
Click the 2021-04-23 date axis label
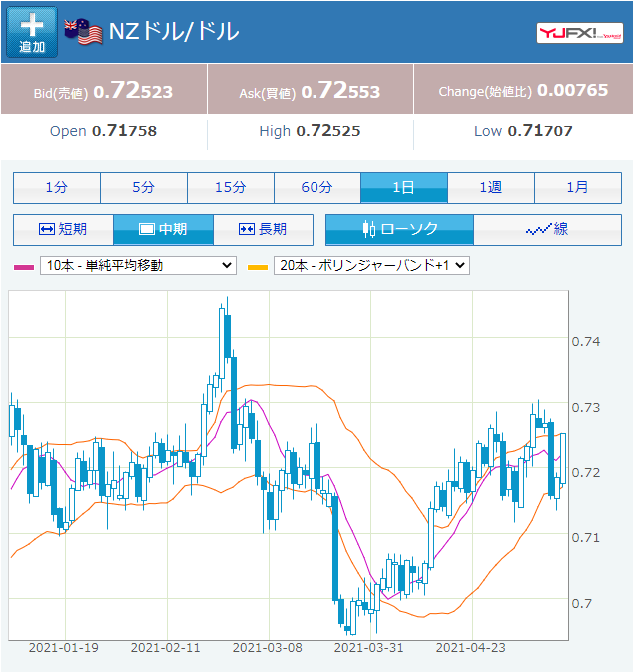click(x=470, y=648)
